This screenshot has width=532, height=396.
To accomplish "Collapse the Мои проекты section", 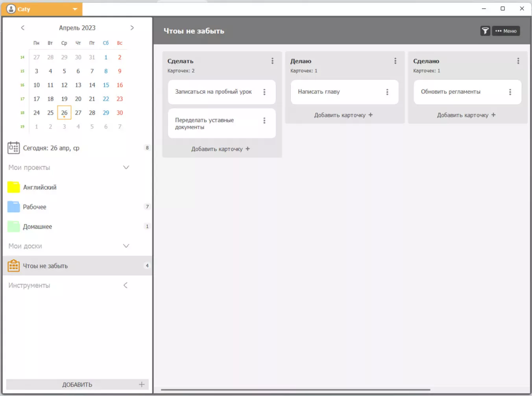I will click(126, 167).
